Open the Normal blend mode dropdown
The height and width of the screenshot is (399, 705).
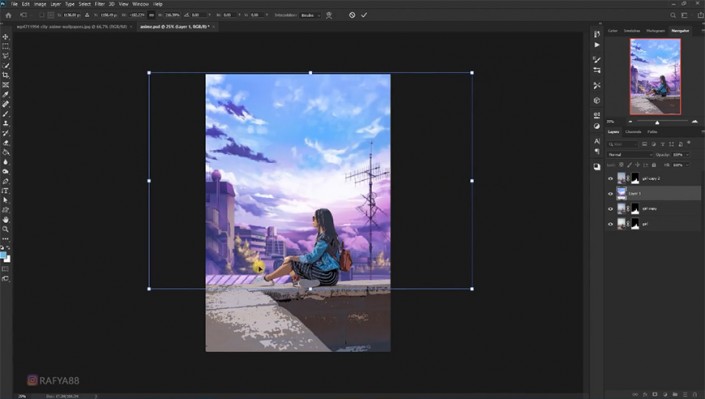630,155
